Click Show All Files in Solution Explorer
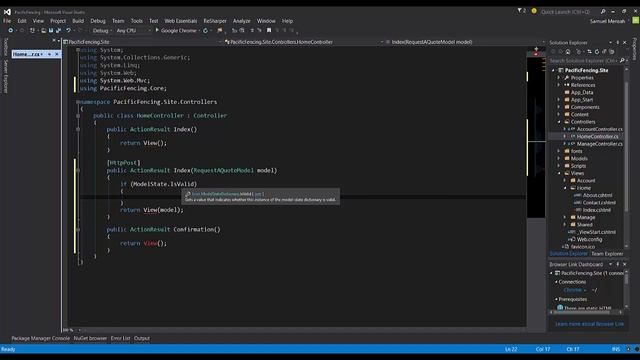Screen dimensions: 640x360 (x=611, y=52)
